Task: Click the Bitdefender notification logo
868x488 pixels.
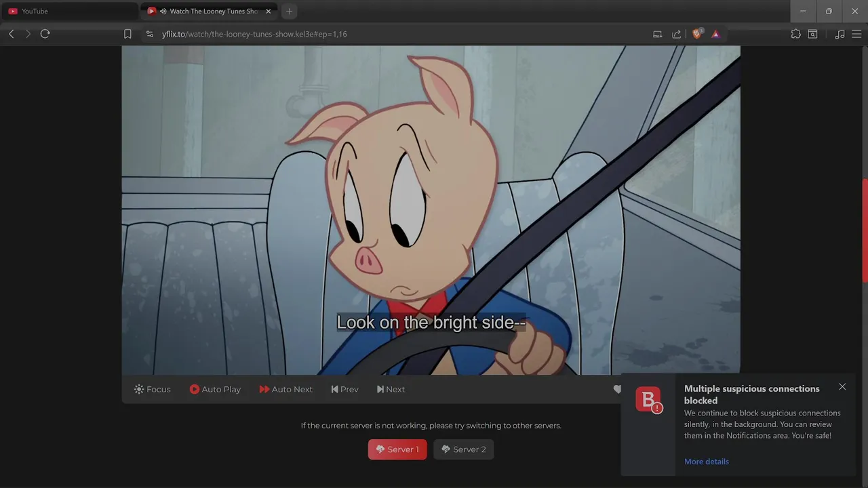Action: click(648, 399)
